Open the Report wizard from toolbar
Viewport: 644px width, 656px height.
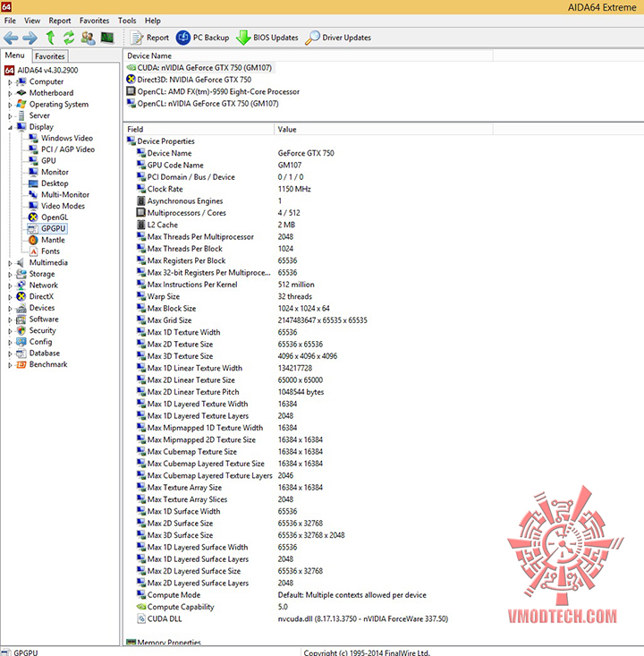[149, 38]
